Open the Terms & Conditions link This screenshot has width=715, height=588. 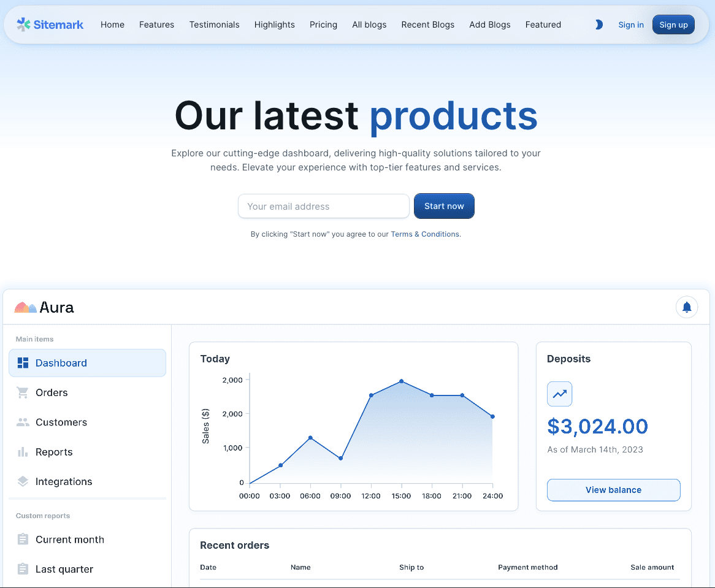coord(425,234)
